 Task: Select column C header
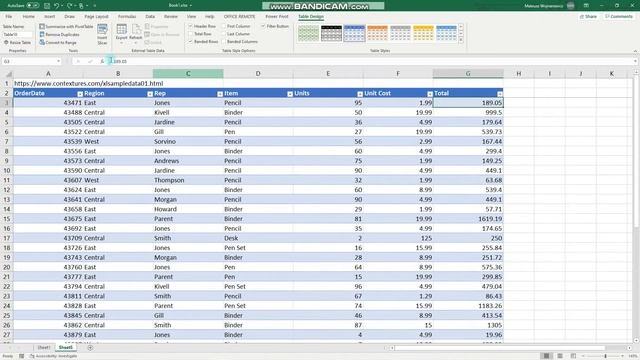(188, 73)
